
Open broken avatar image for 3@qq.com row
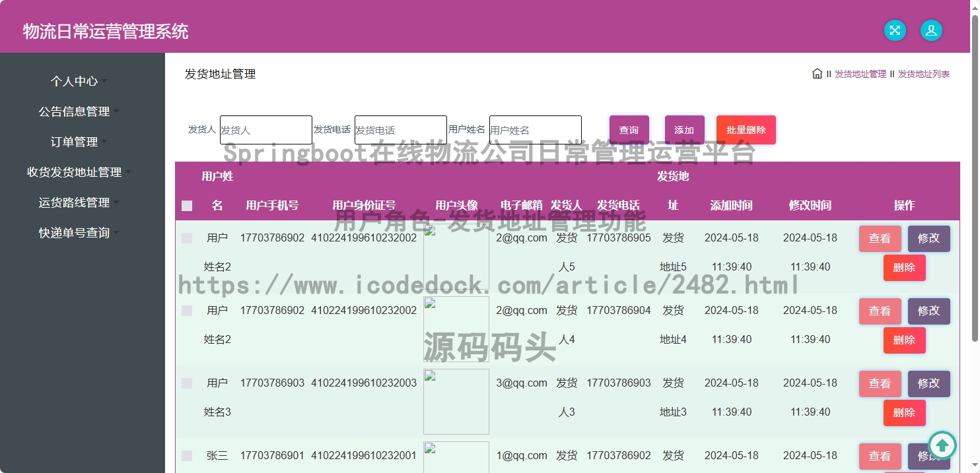(x=456, y=401)
